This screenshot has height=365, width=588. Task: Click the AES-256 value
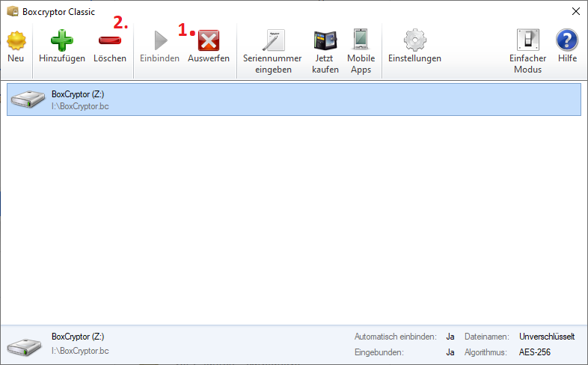[x=535, y=352]
